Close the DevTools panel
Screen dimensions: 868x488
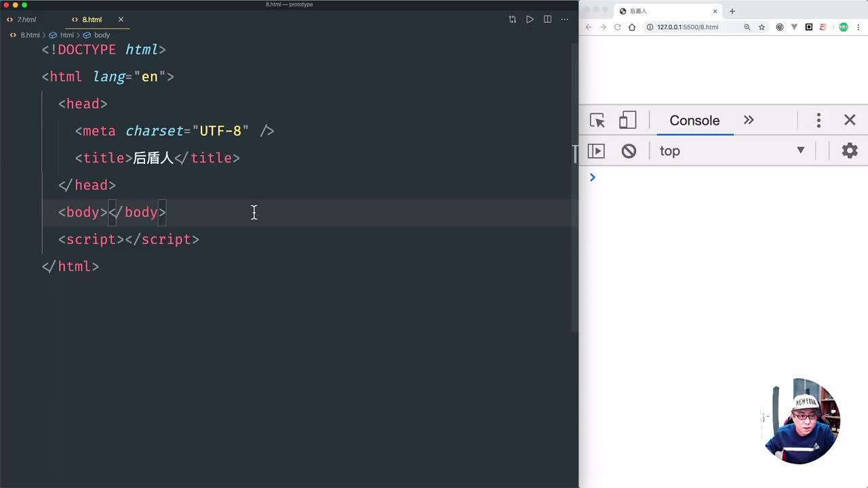tap(850, 120)
